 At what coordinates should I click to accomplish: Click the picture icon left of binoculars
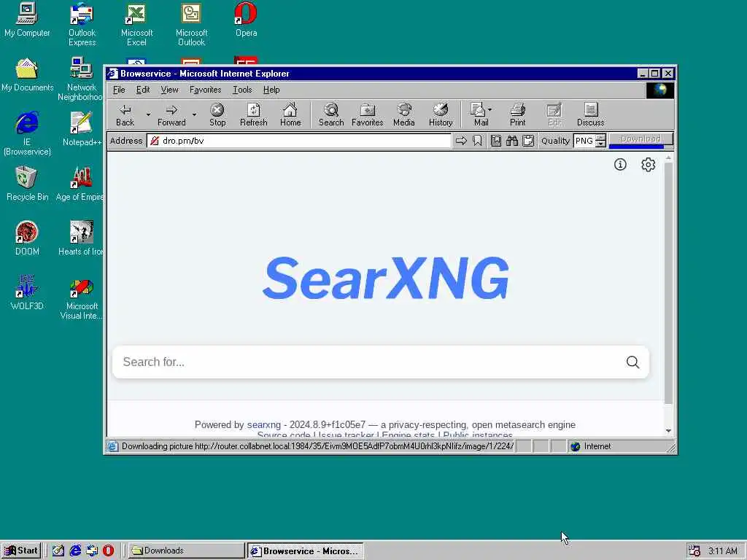coord(496,141)
